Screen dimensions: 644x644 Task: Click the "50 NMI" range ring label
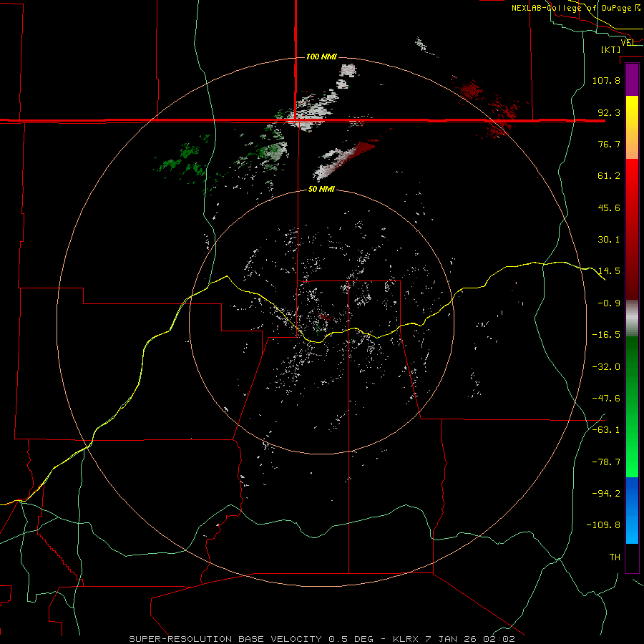pyautogui.click(x=321, y=190)
